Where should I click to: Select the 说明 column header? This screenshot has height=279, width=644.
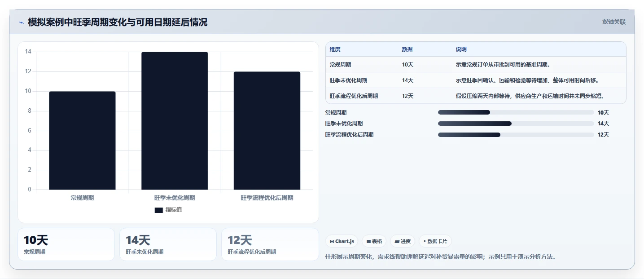point(461,49)
